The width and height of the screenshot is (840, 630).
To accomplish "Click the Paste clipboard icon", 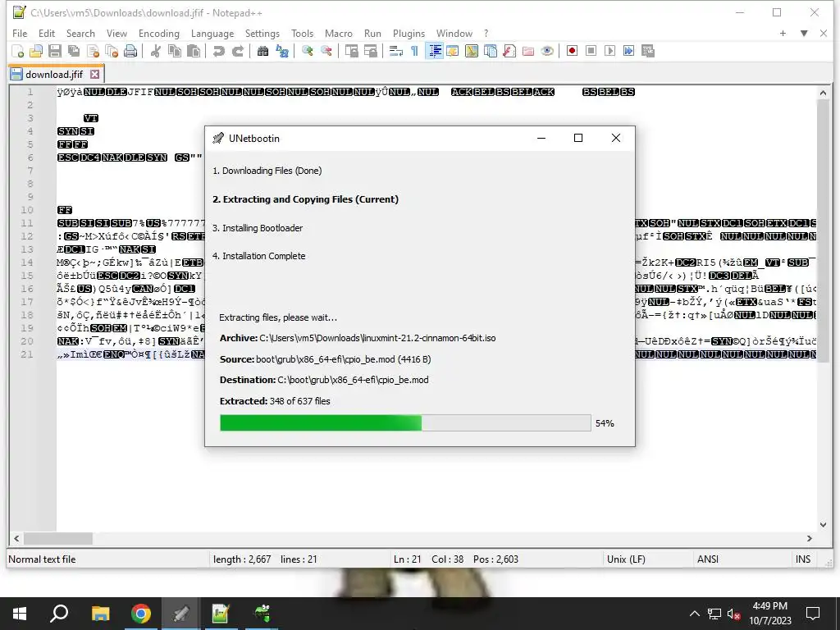I will coord(194,51).
